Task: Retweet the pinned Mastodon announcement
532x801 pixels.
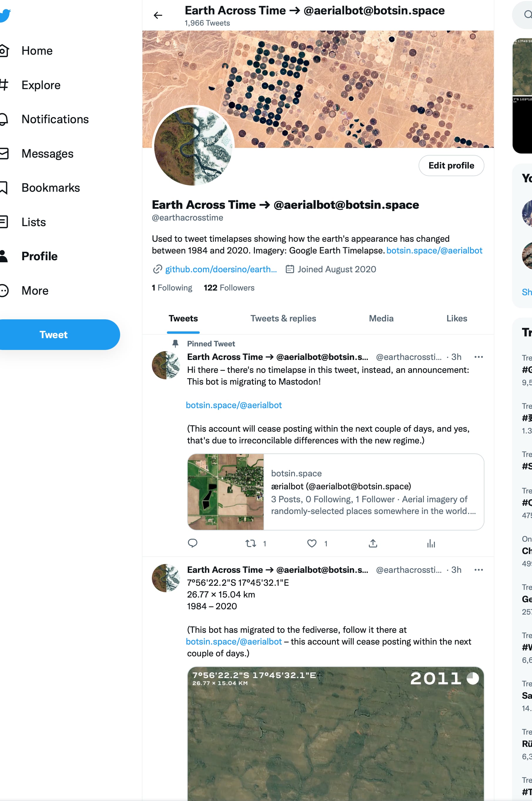Action: coord(251,543)
